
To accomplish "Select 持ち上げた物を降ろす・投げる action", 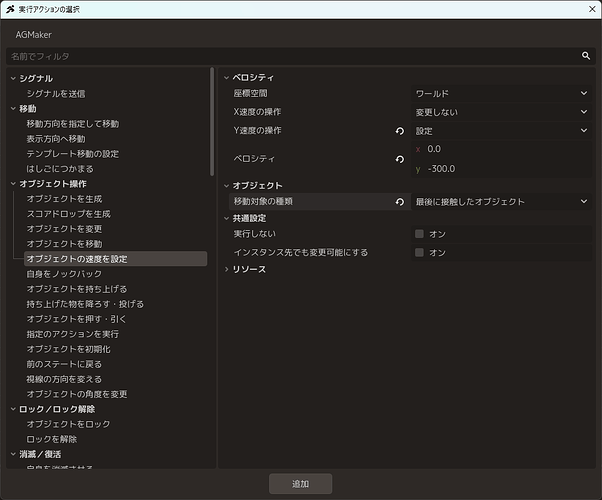I will tap(85, 304).
